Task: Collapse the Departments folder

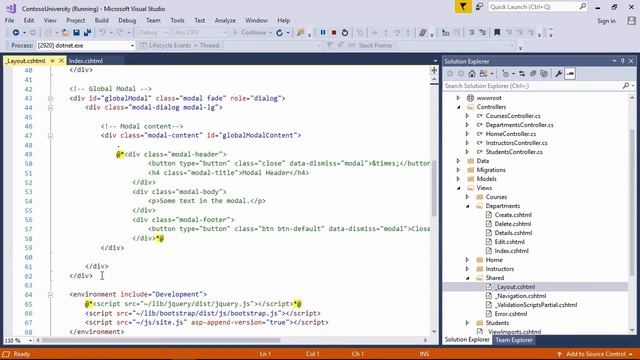Action: point(467,206)
